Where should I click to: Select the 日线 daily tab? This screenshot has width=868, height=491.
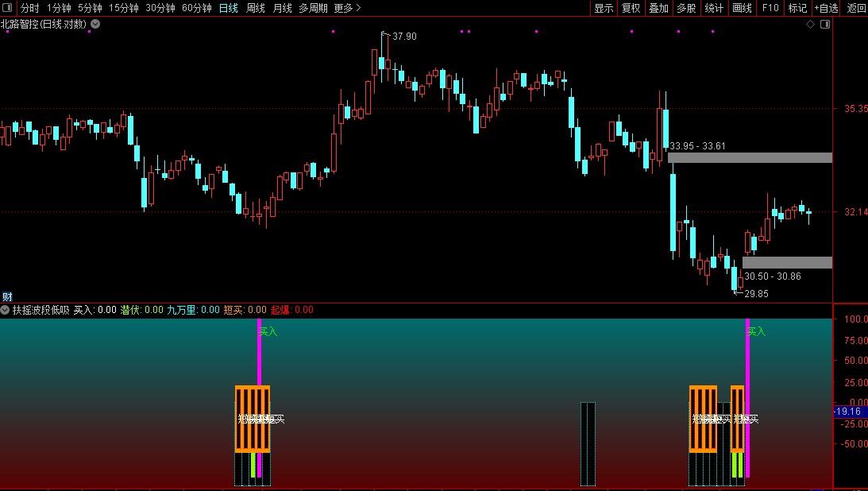[229, 8]
